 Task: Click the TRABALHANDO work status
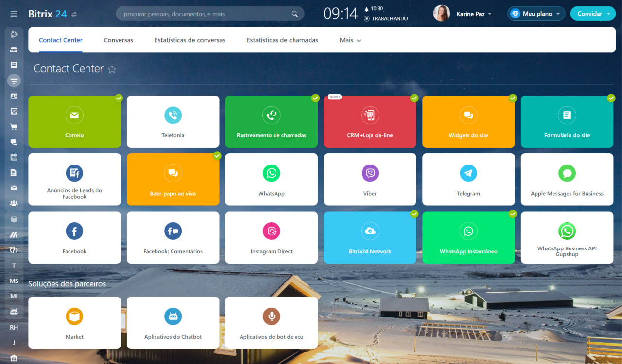[386, 18]
